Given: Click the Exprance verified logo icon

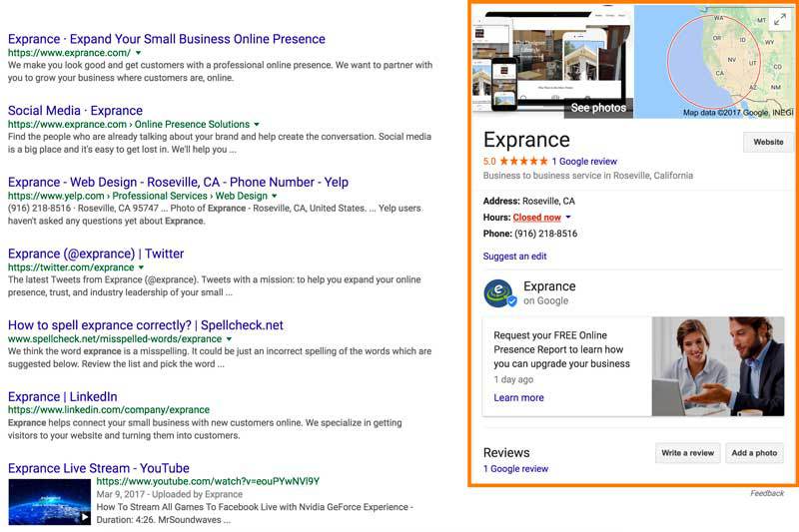Looking at the screenshot, I should (x=500, y=293).
